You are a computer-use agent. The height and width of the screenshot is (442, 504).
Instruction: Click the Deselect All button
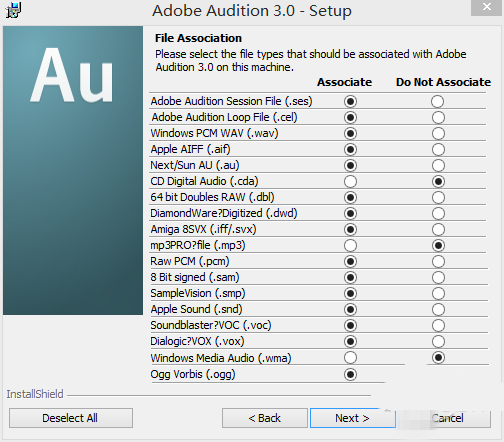(x=71, y=418)
